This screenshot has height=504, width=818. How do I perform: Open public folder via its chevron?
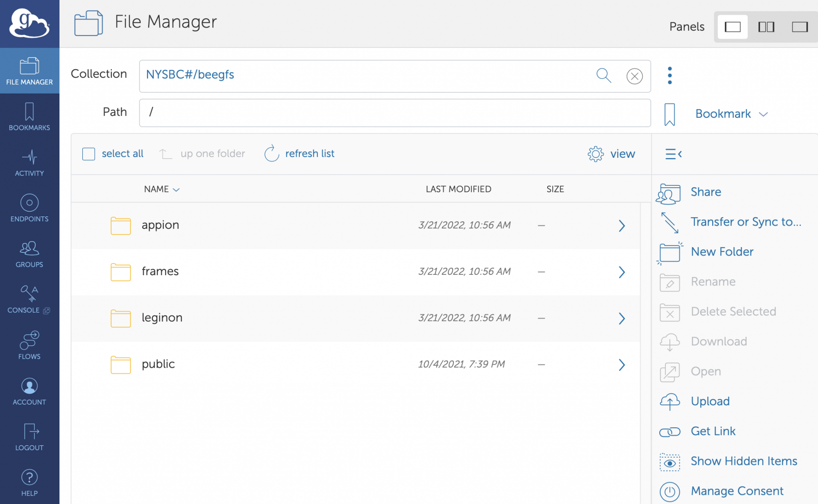click(x=621, y=365)
